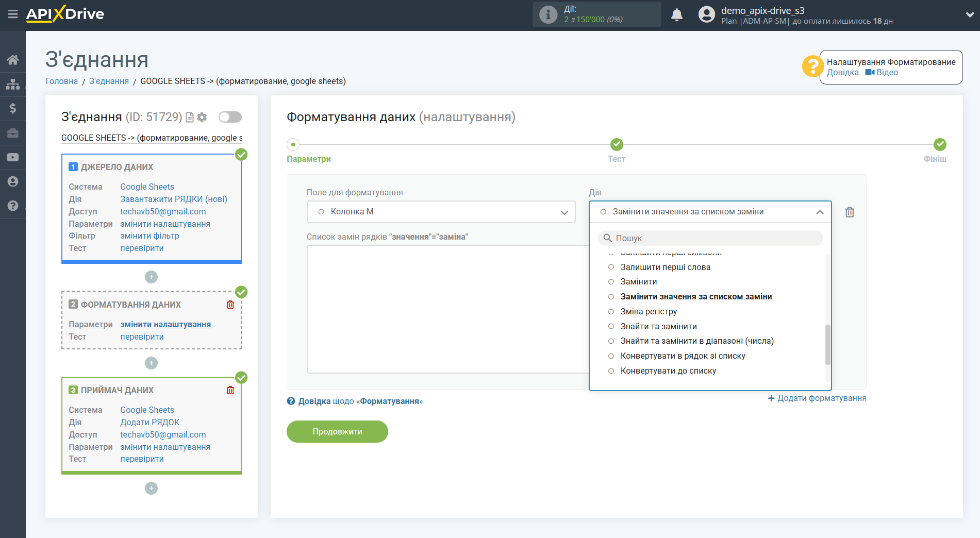
Task: Select option Зміна регістру
Action: pos(649,312)
